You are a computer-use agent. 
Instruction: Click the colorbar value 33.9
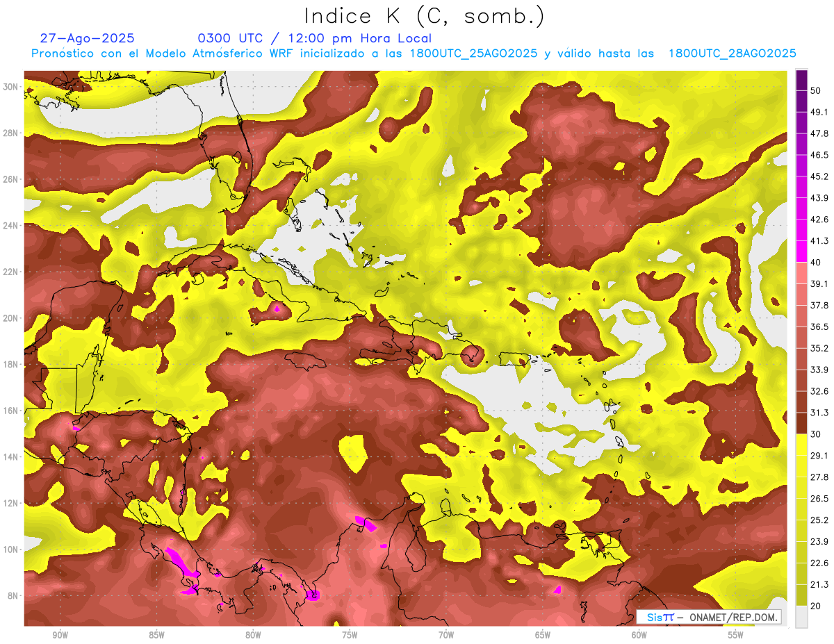coord(819,370)
